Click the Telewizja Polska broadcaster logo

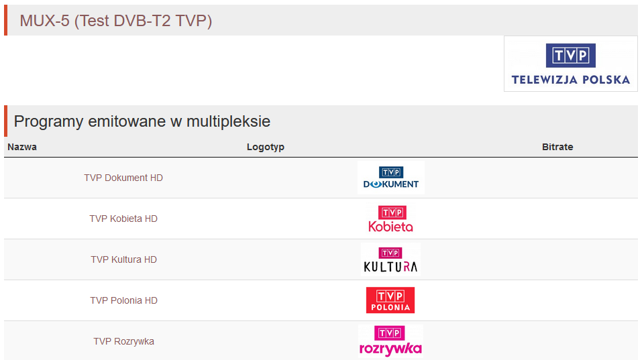(570, 64)
